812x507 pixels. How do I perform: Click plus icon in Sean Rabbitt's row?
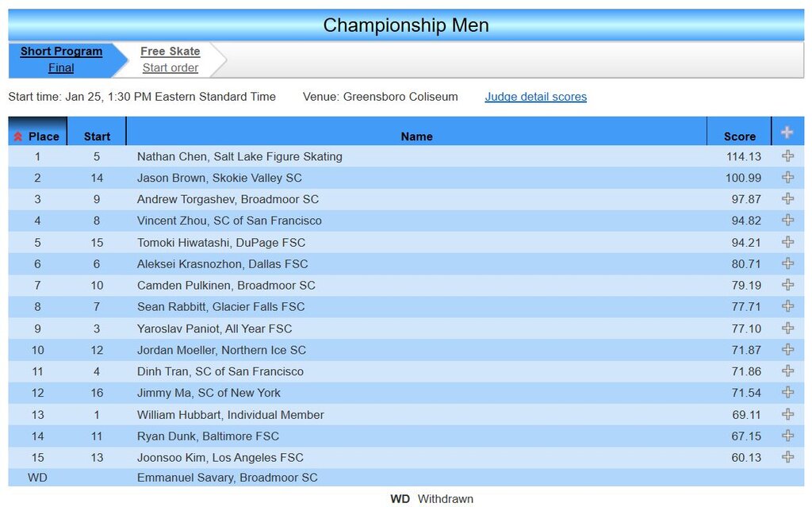pyautogui.click(x=787, y=306)
